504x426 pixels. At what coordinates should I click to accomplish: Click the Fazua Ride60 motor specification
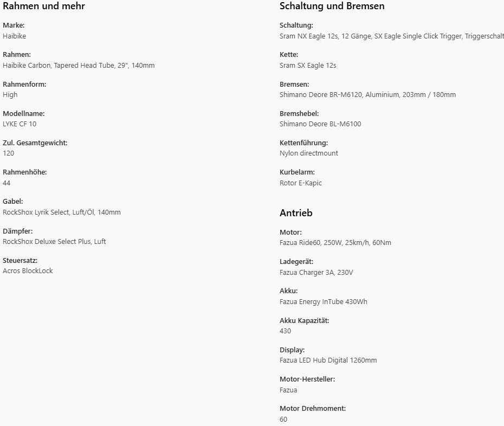click(x=335, y=242)
